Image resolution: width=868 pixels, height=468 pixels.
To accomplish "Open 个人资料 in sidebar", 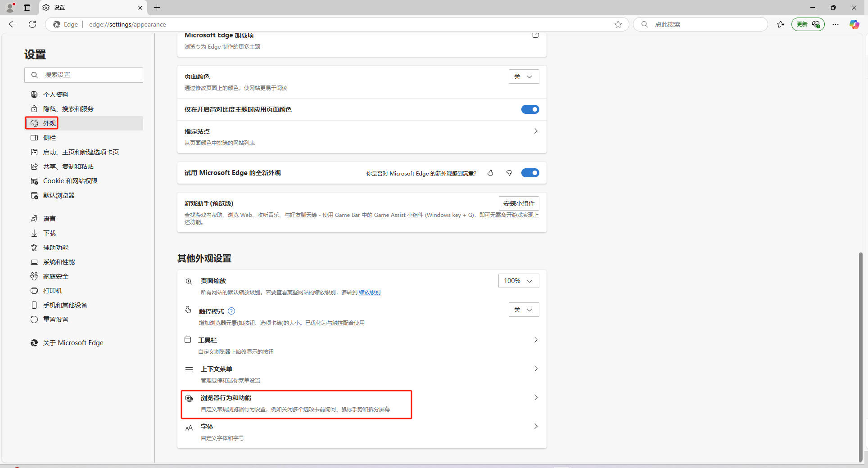I will pos(84,94).
